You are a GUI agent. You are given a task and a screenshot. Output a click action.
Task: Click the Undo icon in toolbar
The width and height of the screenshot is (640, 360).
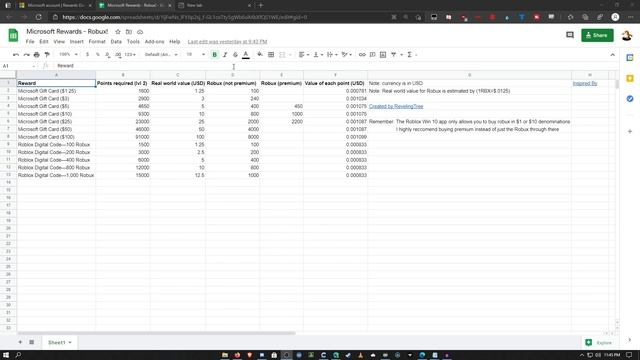point(16,55)
